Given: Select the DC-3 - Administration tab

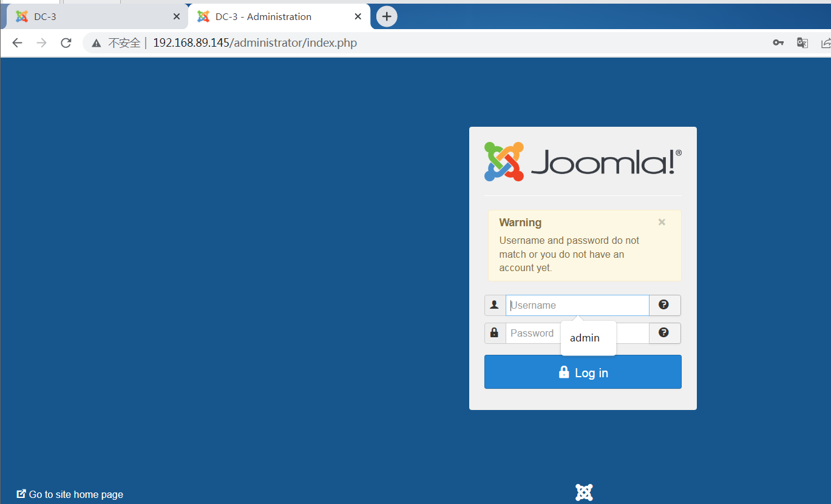Looking at the screenshot, I should point(279,16).
